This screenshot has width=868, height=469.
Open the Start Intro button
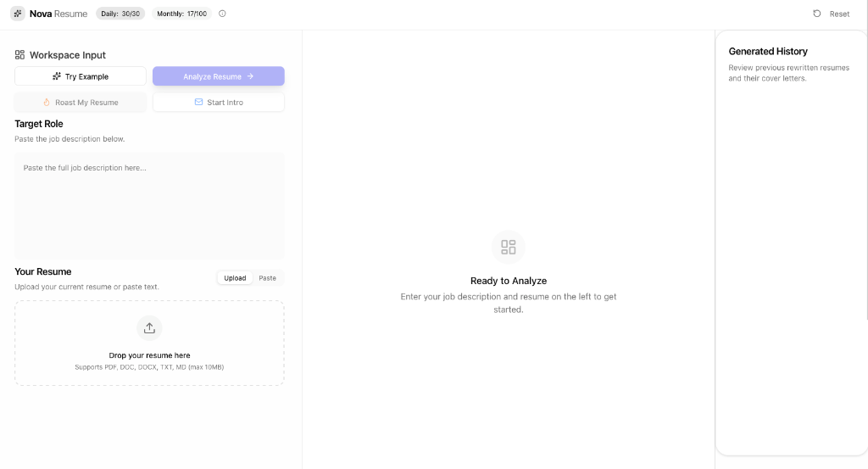pos(219,103)
